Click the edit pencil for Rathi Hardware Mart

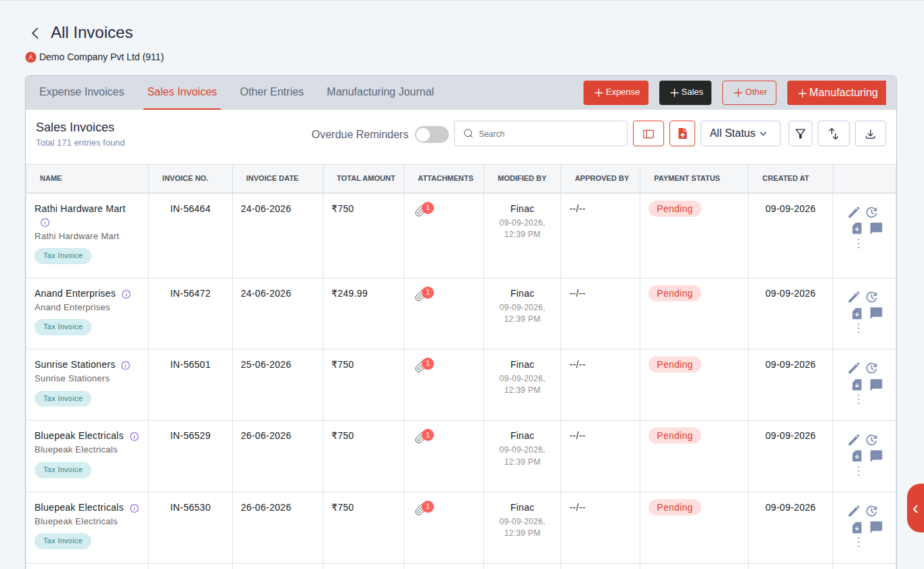(854, 212)
